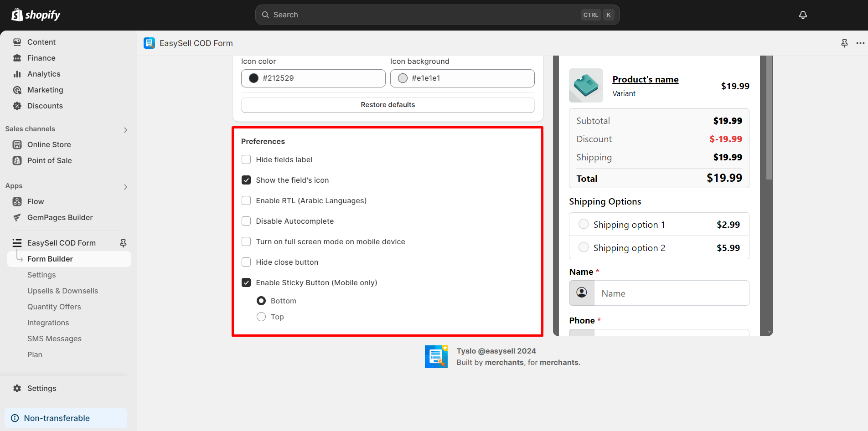Enable the Hide fields label checkbox
Viewport: 868px width, 431px height.
tap(246, 159)
